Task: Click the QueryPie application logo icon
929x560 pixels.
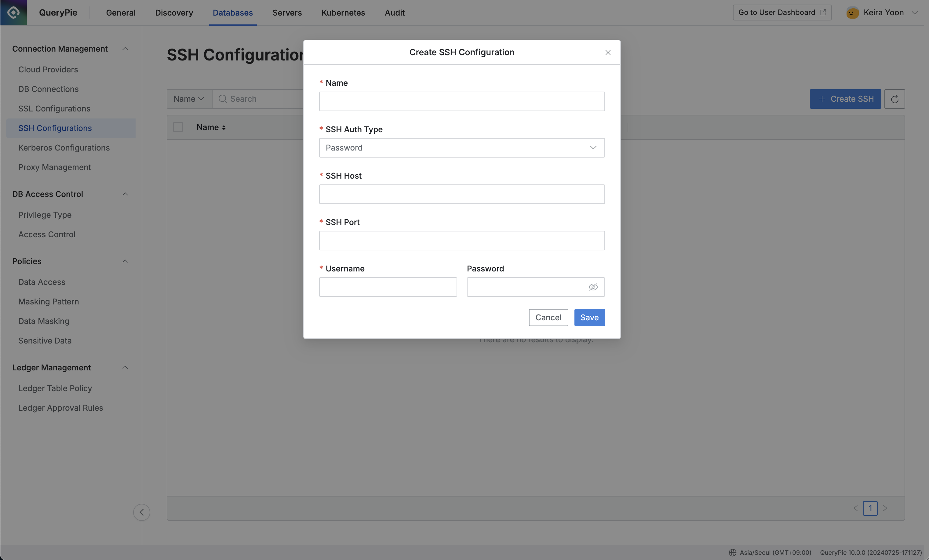Action: tap(13, 13)
